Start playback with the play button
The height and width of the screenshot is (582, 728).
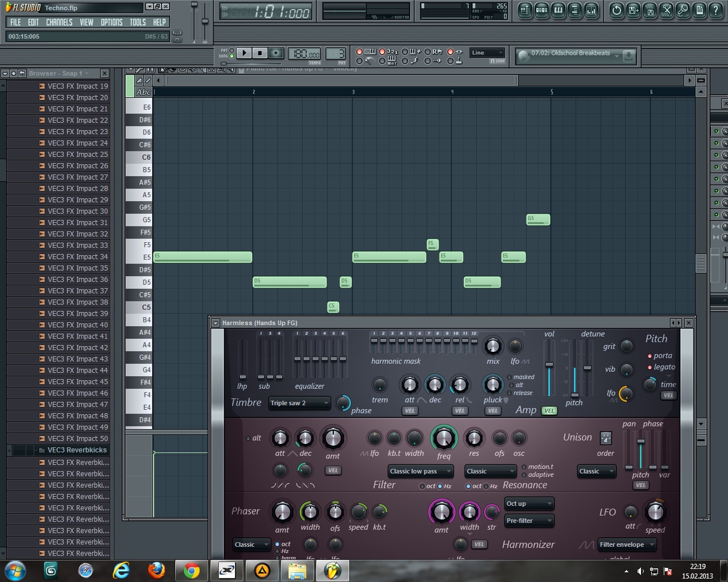click(x=244, y=53)
